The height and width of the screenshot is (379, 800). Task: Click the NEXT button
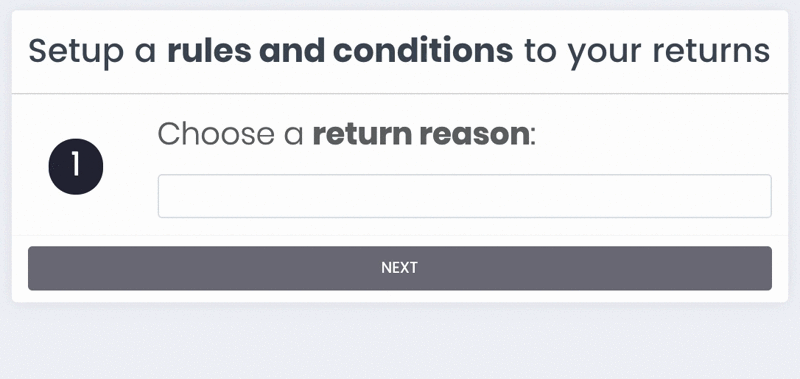(x=399, y=268)
